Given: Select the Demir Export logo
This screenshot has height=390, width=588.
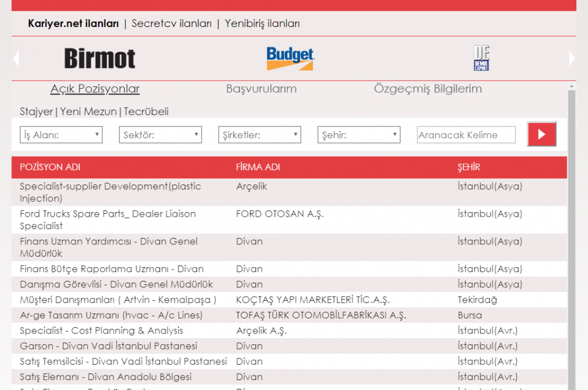Looking at the screenshot, I should tap(482, 58).
